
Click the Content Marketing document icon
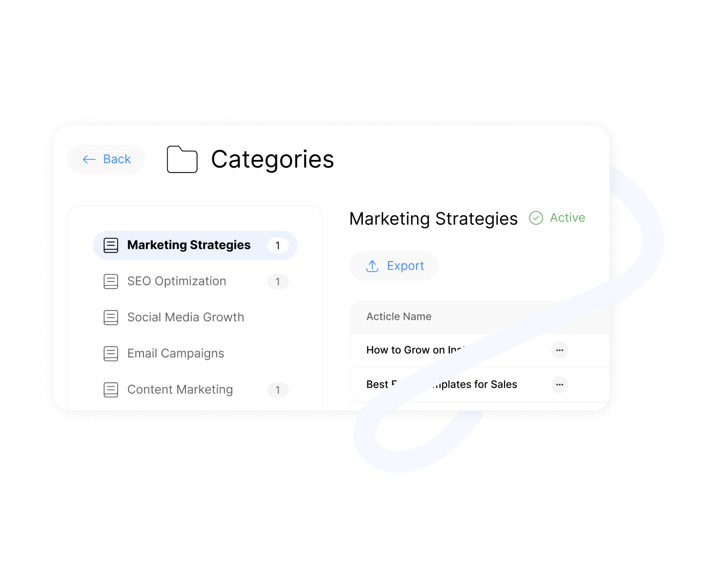(x=111, y=390)
